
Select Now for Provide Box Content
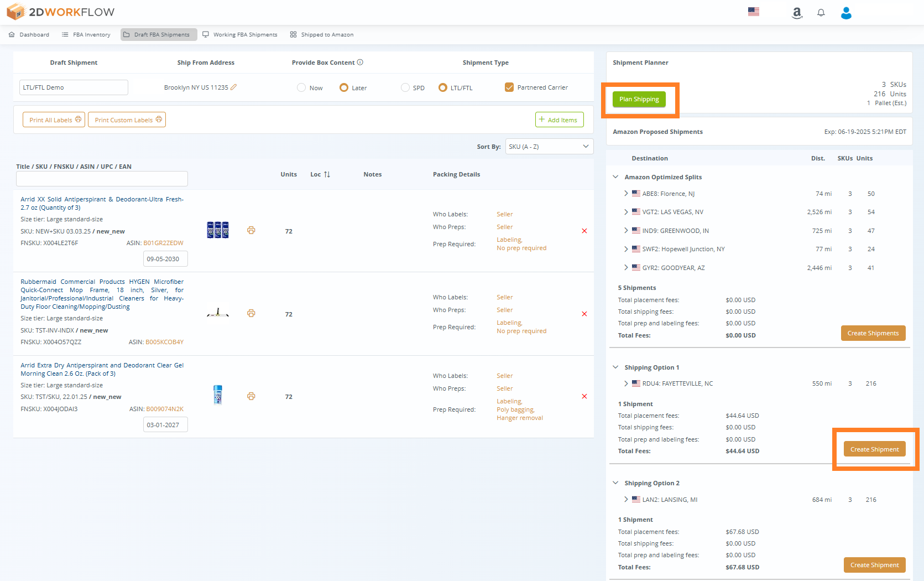tap(301, 87)
